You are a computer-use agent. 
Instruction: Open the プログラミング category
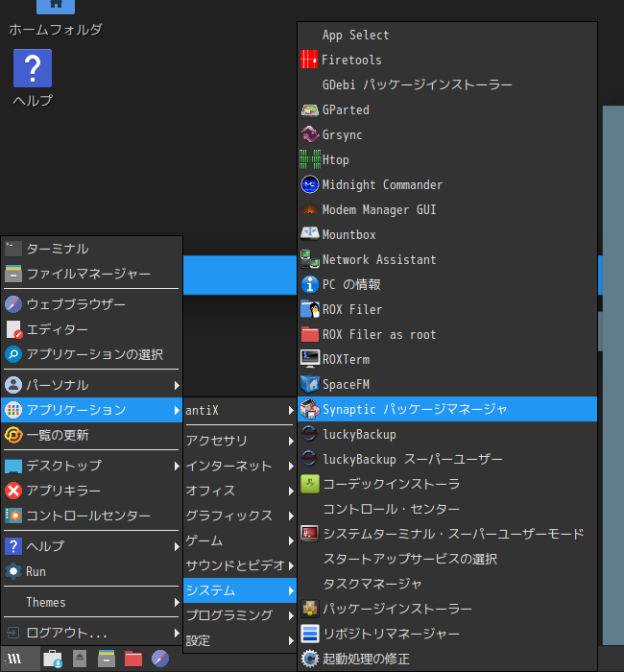[x=240, y=615]
